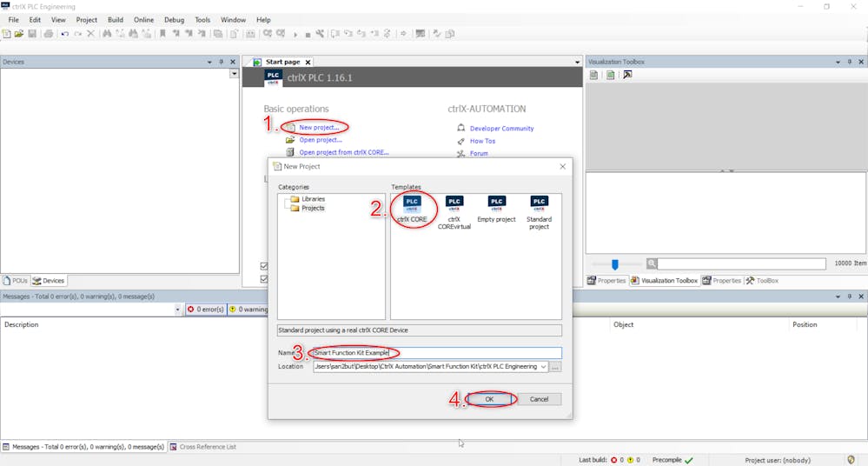Open the editor tab list dropdown arrow

[578, 62]
